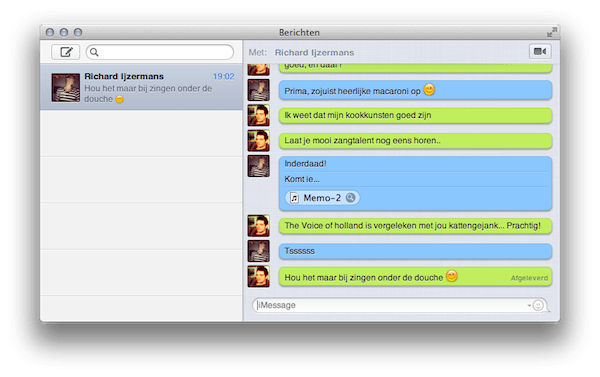
Task: Enter full screen with the window arrows icon
Action: 551,32
